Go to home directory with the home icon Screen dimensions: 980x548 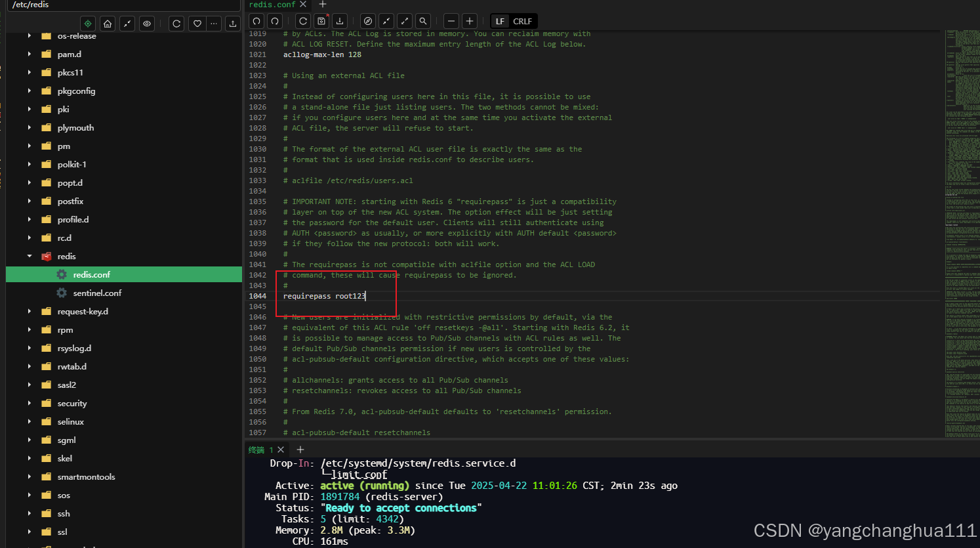107,23
